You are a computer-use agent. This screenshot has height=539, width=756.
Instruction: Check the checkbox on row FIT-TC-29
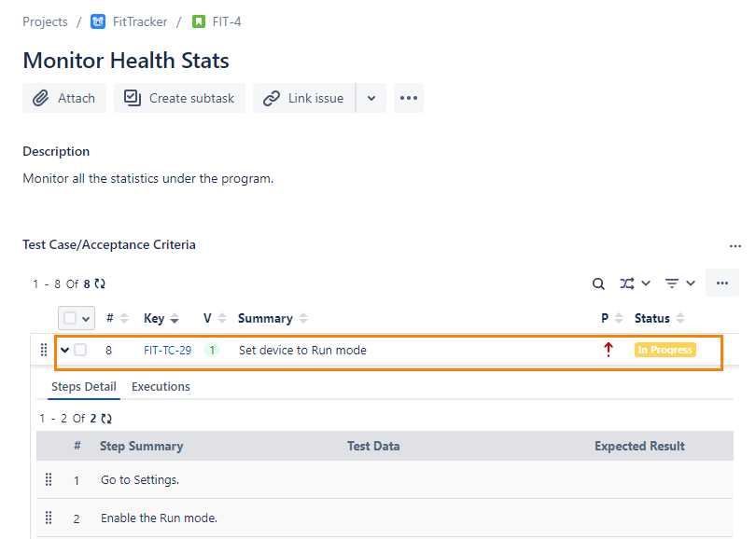tap(79, 349)
